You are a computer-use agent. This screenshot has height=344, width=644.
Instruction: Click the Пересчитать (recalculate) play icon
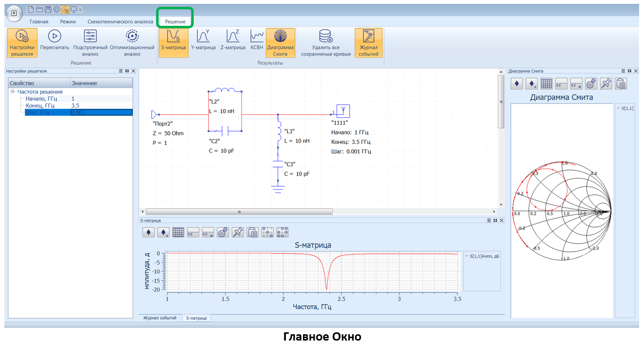point(54,36)
